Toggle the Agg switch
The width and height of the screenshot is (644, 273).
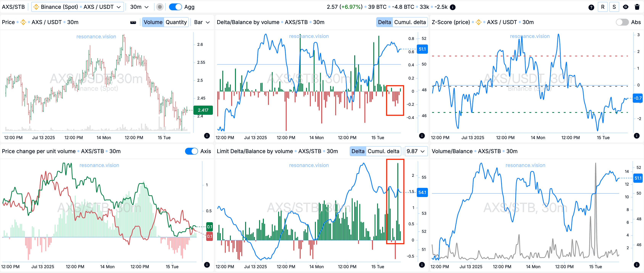click(175, 7)
